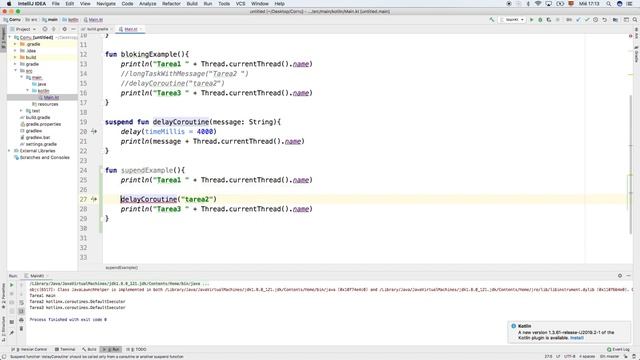This screenshot has height=360, width=640.
Task: Click the Run panel settings gear
Action: click(620, 276)
